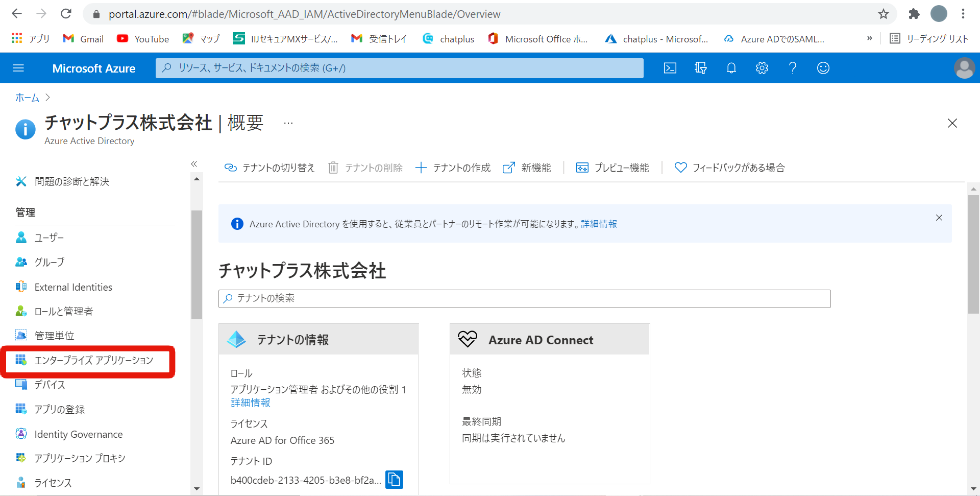Open the feedback smiley icon
This screenshot has height=496, width=980.
[x=823, y=68]
